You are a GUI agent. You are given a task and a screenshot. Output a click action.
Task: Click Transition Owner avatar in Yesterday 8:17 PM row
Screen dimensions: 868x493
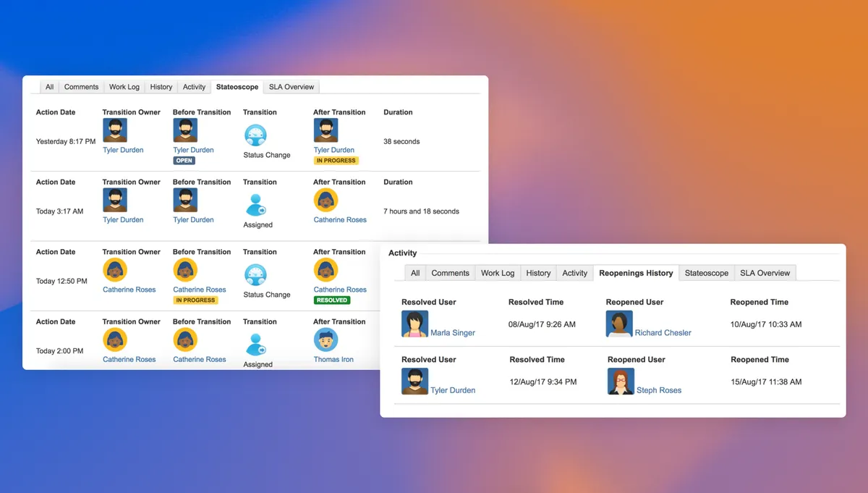(115, 131)
